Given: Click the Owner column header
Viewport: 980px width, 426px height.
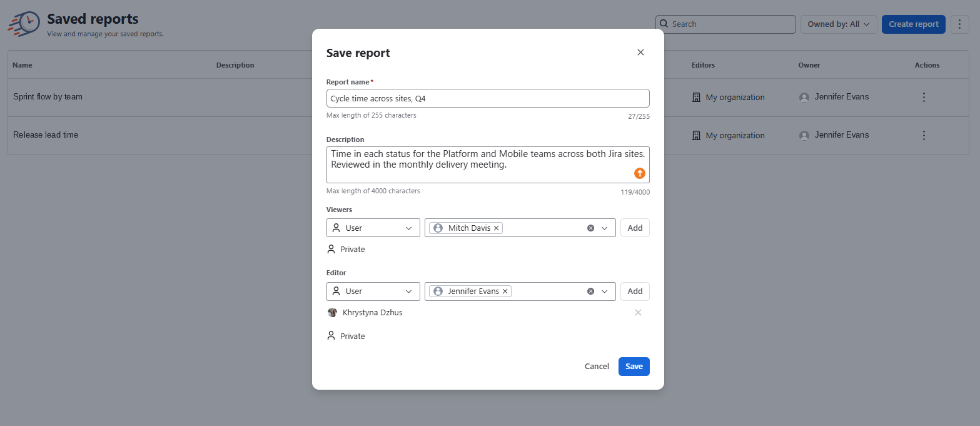Looking at the screenshot, I should pos(809,65).
